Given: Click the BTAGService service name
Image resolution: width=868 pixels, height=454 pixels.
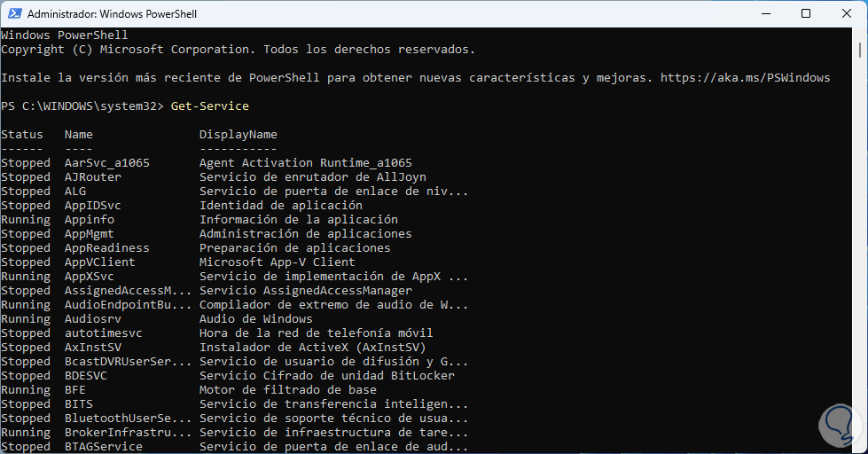Looking at the screenshot, I should [104, 446].
